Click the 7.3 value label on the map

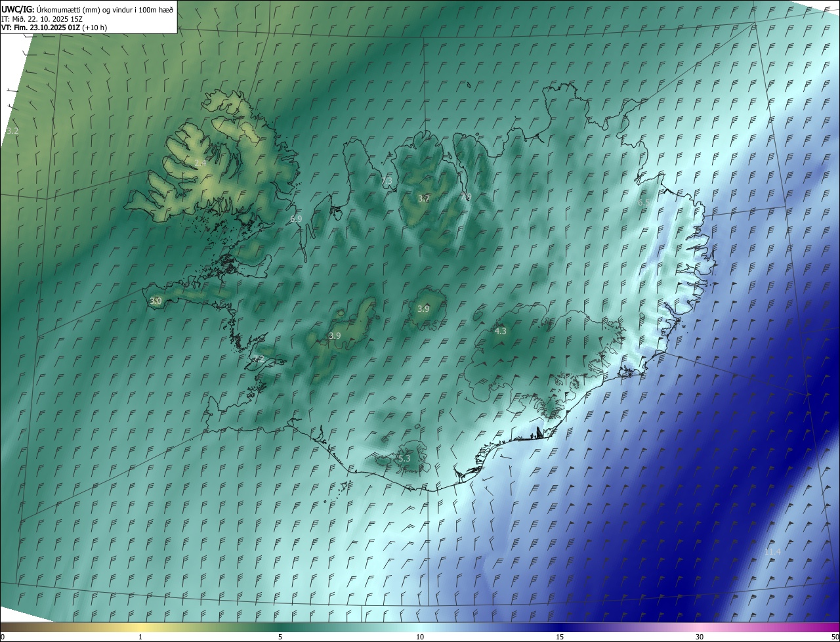click(x=387, y=181)
